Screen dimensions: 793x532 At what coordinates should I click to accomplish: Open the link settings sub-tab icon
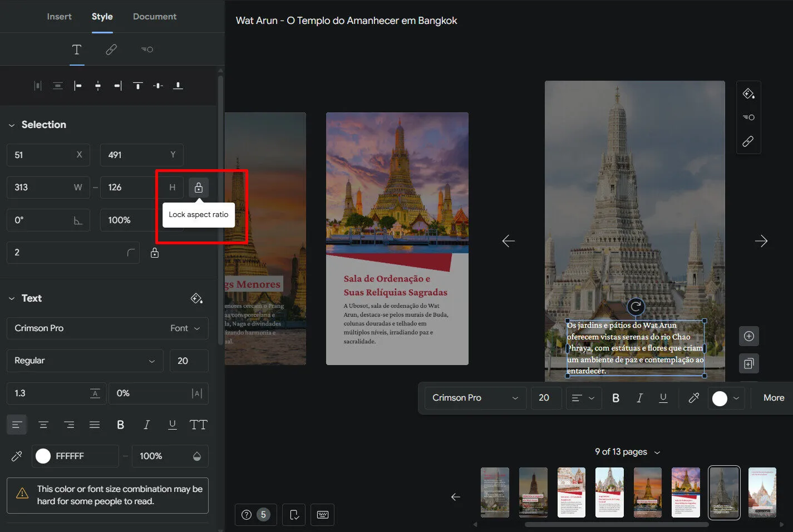pos(111,50)
